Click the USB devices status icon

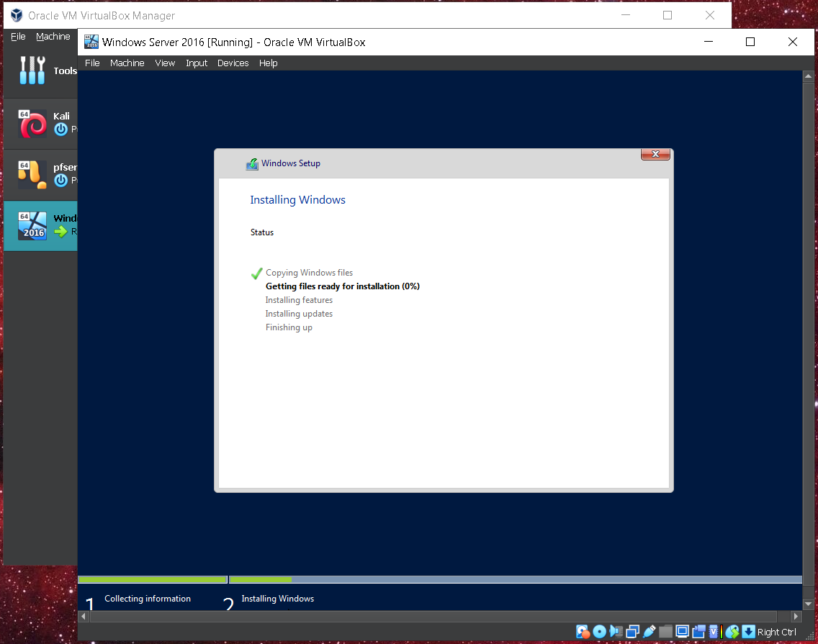[x=649, y=632]
